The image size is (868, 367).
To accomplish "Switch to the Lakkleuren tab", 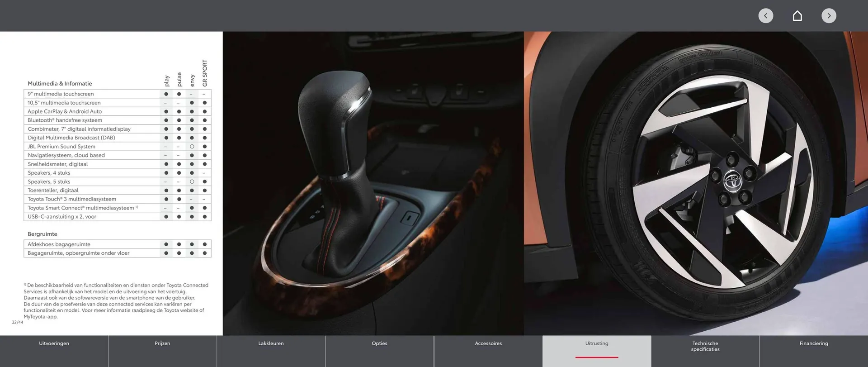I will [x=271, y=343].
